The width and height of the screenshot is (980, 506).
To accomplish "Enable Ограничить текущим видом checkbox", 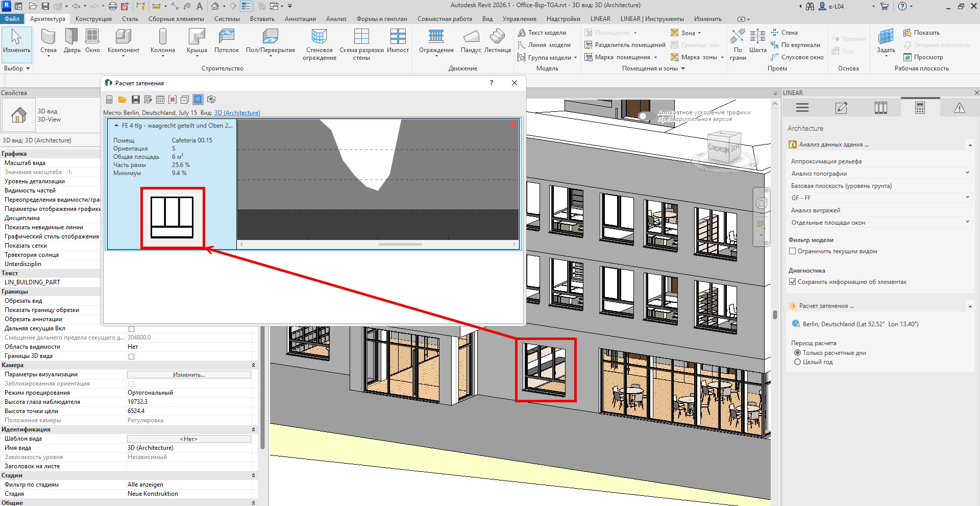I will click(x=793, y=251).
